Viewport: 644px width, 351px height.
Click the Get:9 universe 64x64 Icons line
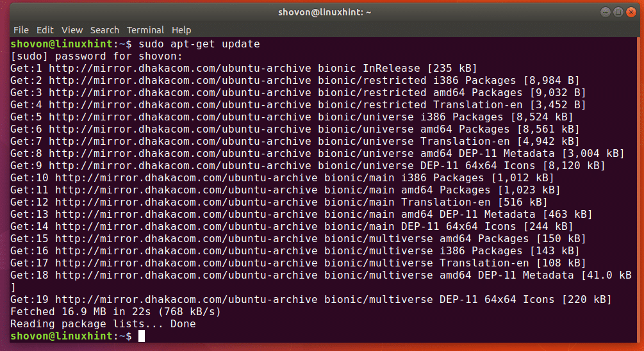click(308, 166)
